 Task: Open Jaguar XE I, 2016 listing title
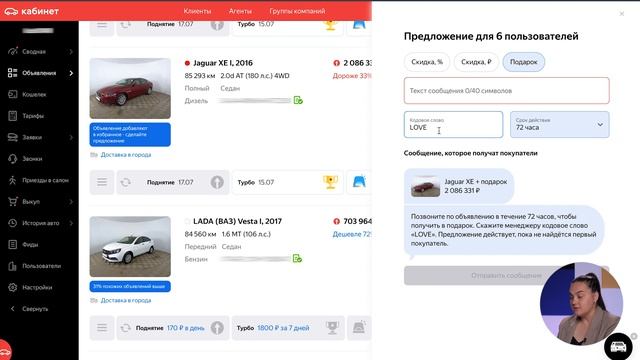[x=223, y=63]
